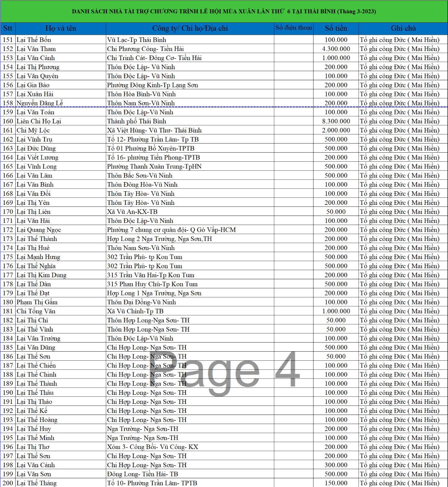Click the amount 8.300.000 in row 160
448x487 pixels.
coord(336,121)
